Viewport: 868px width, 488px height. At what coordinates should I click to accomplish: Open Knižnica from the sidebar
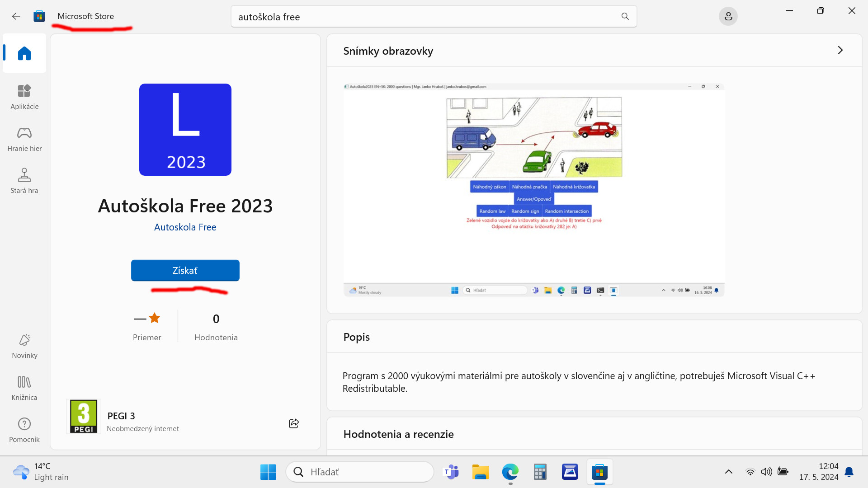[24, 387]
